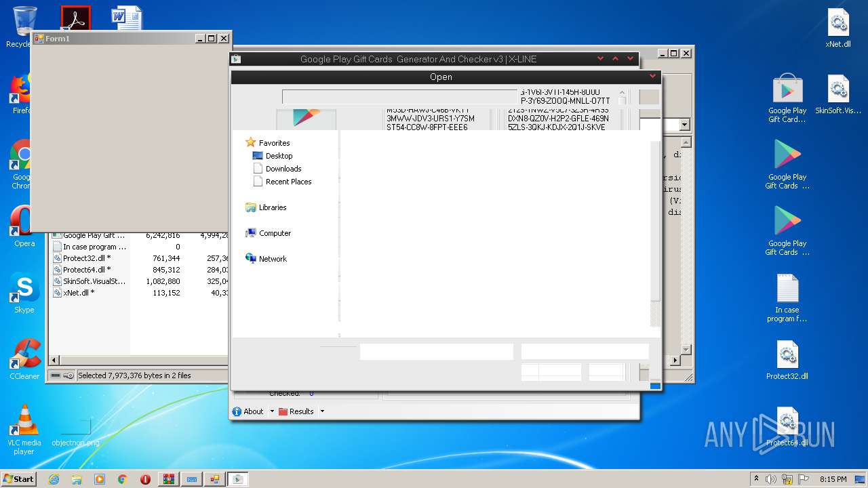This screenshot has height=488, width=868.
Task: Expand the About dropdown arrow
Action: pos(272,411)
